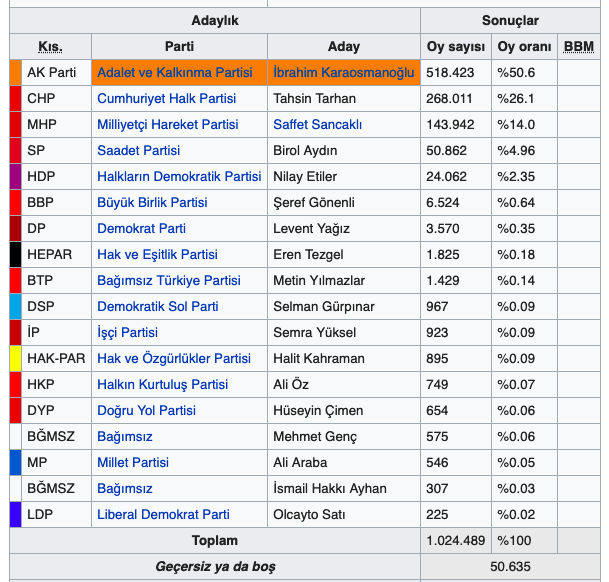The height and width of the screenshot is (582, 609).
Task: Click the İbrahim Karaosmanoğlu candidate link
Action: [343, 73]
